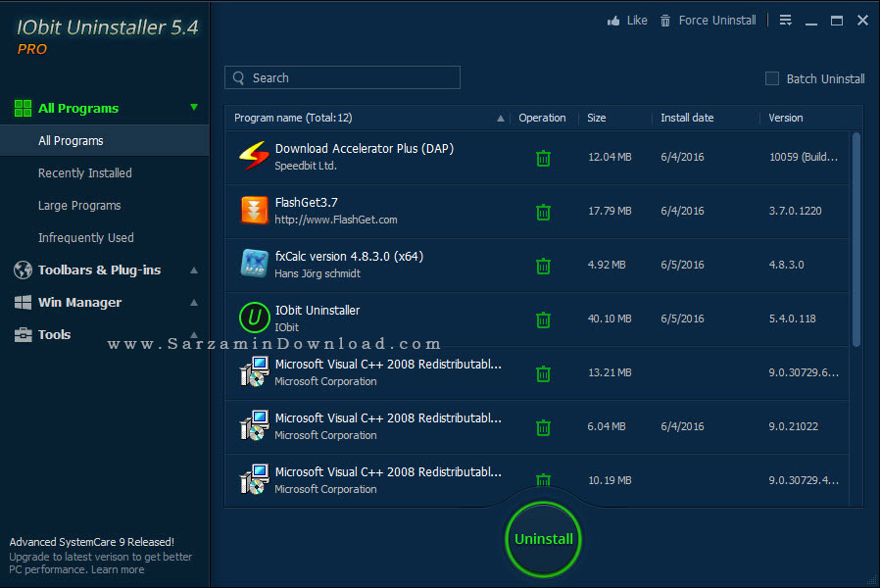Click trash icon for FlashGet3.7
Viewport: 880px width, 588px height.
coord(543,212)
